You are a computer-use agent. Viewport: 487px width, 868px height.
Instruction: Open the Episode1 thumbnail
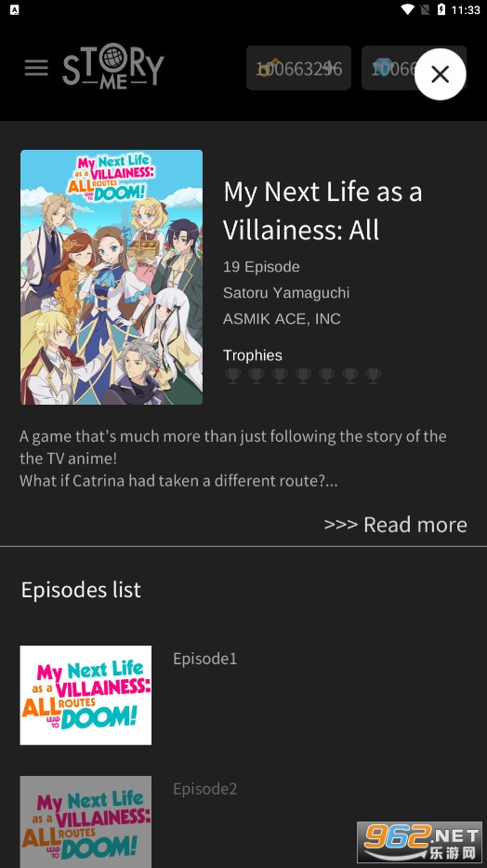tap(86, 695)
